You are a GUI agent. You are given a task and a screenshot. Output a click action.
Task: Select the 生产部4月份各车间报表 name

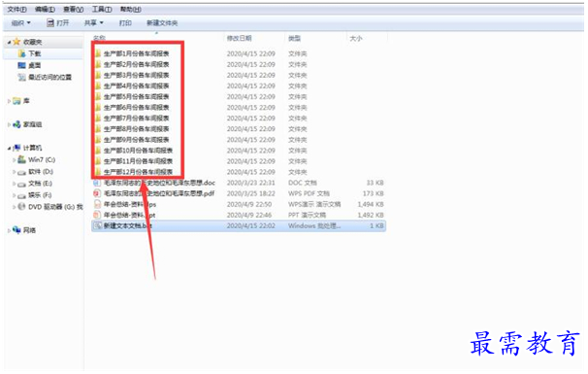click(x=136, y=86)
